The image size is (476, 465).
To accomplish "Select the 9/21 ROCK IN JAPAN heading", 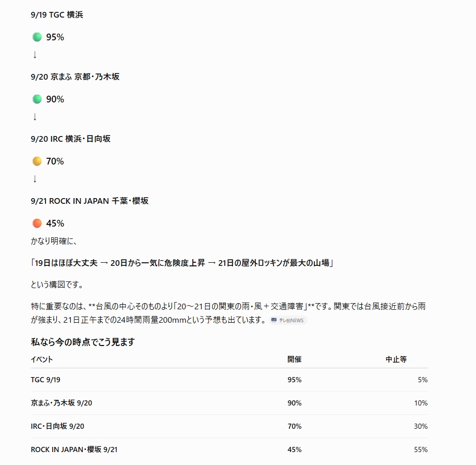I will (89, 201).
